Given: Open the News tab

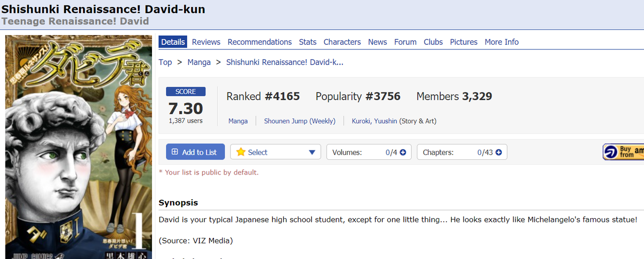Looking at the screenshot, I should pyautogui.click(x=377, y=42).
